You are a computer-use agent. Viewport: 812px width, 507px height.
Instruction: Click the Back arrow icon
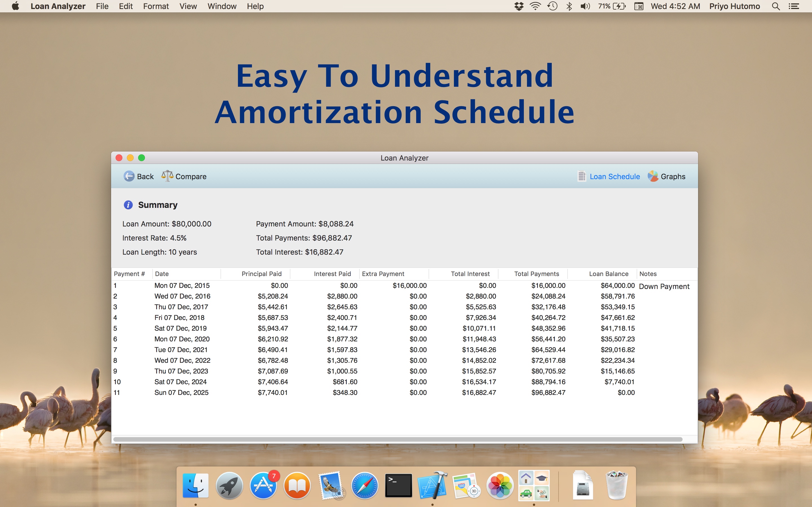129,176
